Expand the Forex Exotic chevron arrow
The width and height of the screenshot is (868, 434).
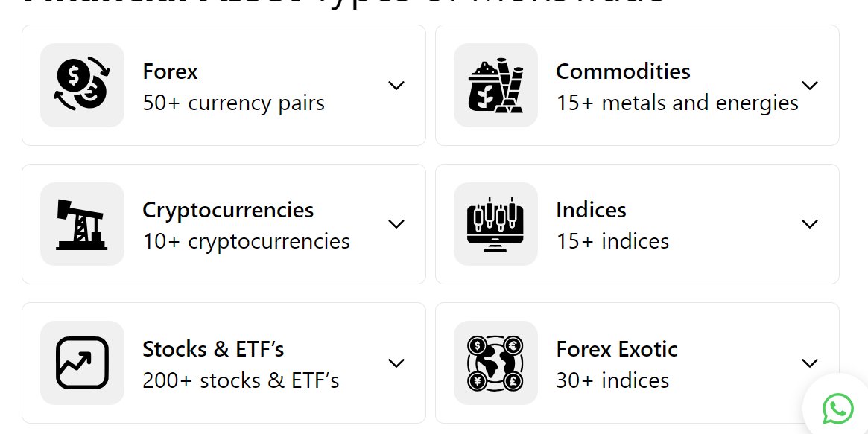pos(810,363)
